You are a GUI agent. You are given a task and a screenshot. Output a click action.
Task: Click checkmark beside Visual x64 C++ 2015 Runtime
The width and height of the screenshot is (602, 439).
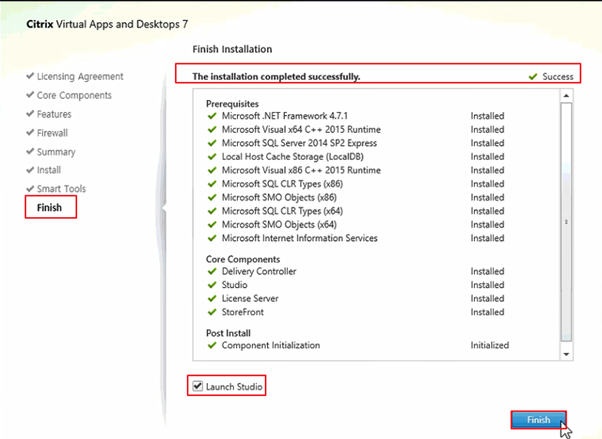(x=212, y=129)
